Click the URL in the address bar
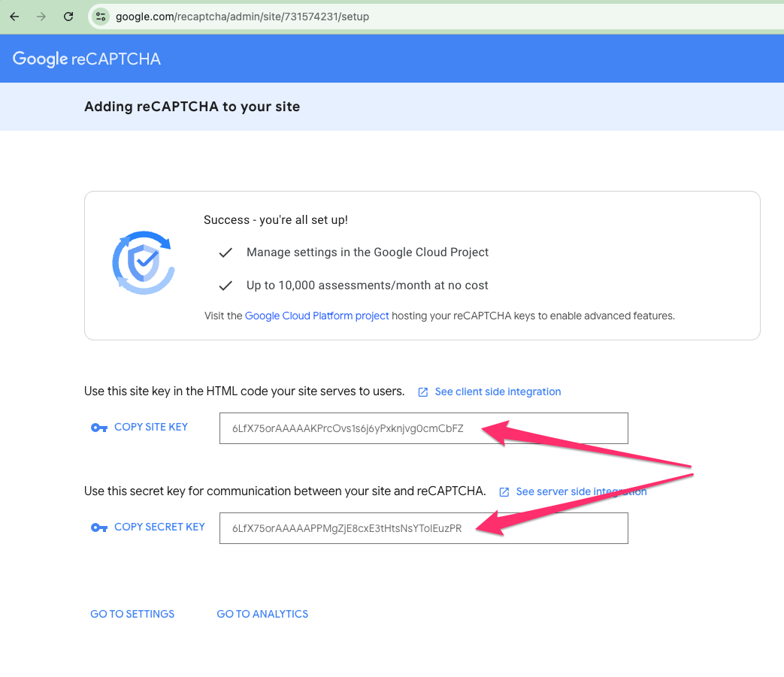Viewport: 784px width, 677px height. [242, 17]
